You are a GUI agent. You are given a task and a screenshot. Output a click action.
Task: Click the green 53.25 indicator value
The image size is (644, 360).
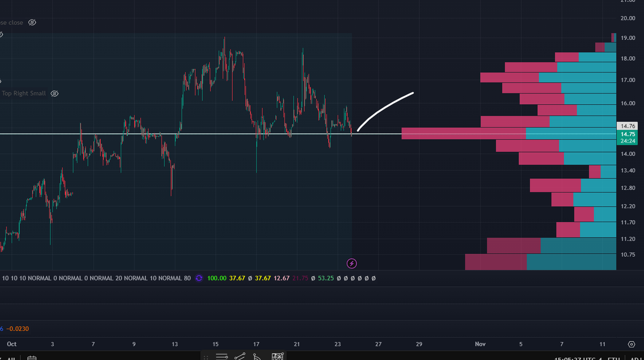click(x=326, y=278)
